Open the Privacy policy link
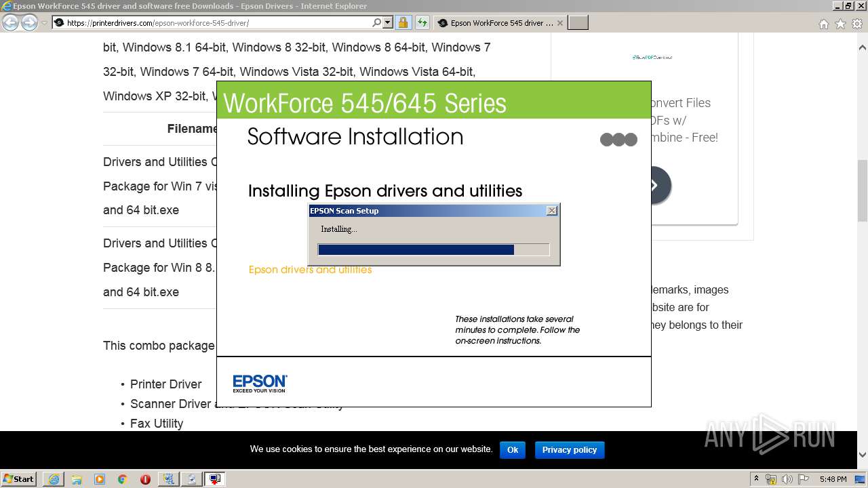 570,449
